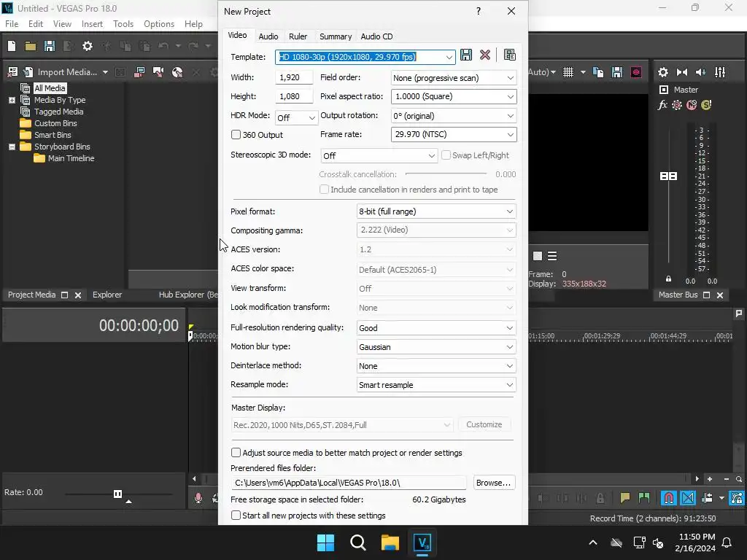Open the Template dropdown
This screenshot has height=560, width=747.
[449, 57]
